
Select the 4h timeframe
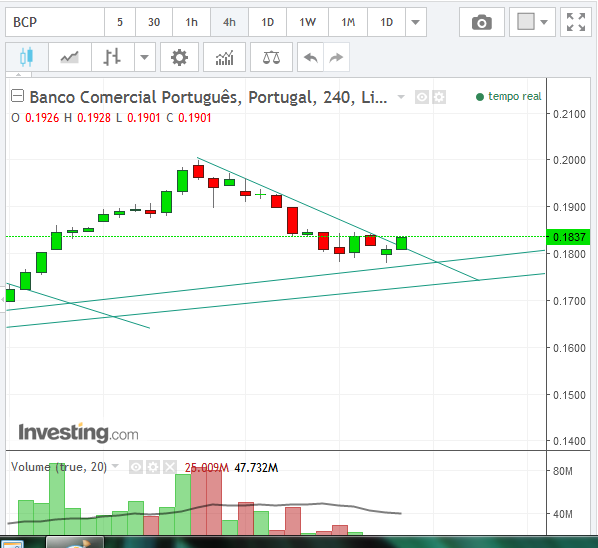[229, 22]
